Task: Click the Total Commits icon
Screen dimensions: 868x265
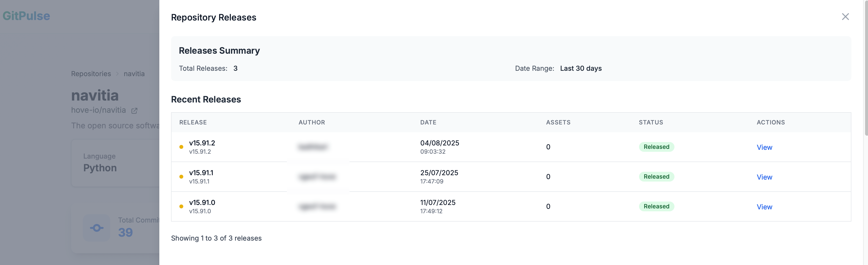Action: 97,228
